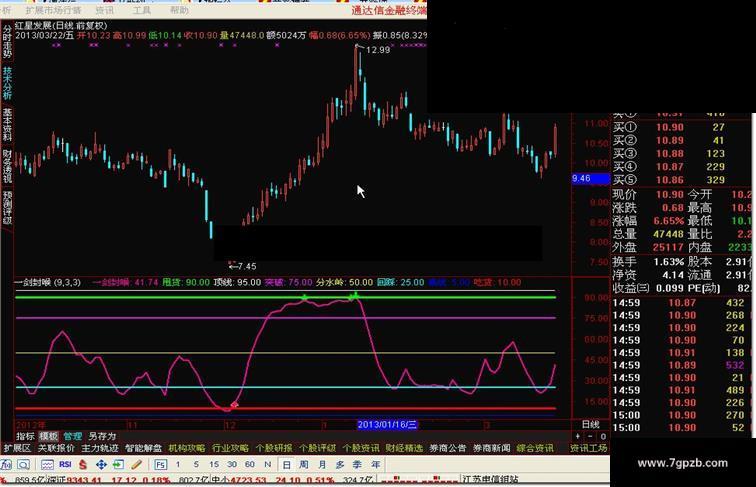Screen dimensions: 756x487
Task: Select quarterly 季 chart period
Action: (x=357, y=465)
